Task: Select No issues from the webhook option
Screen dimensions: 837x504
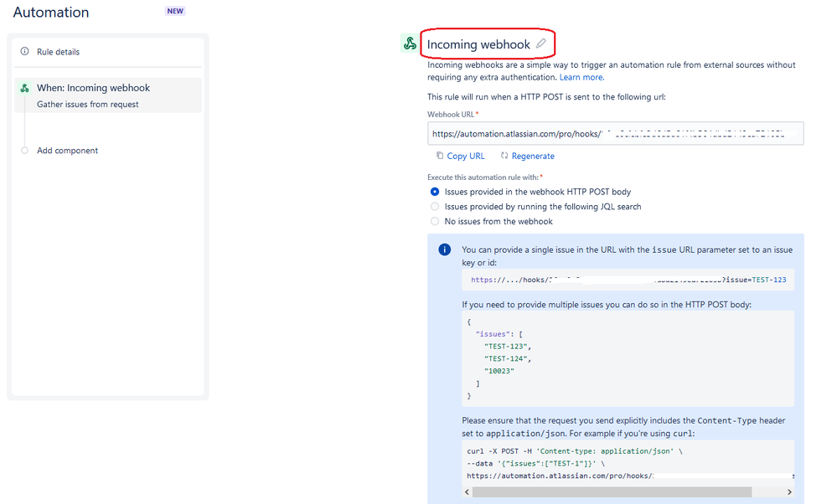Action: point(435,221)
